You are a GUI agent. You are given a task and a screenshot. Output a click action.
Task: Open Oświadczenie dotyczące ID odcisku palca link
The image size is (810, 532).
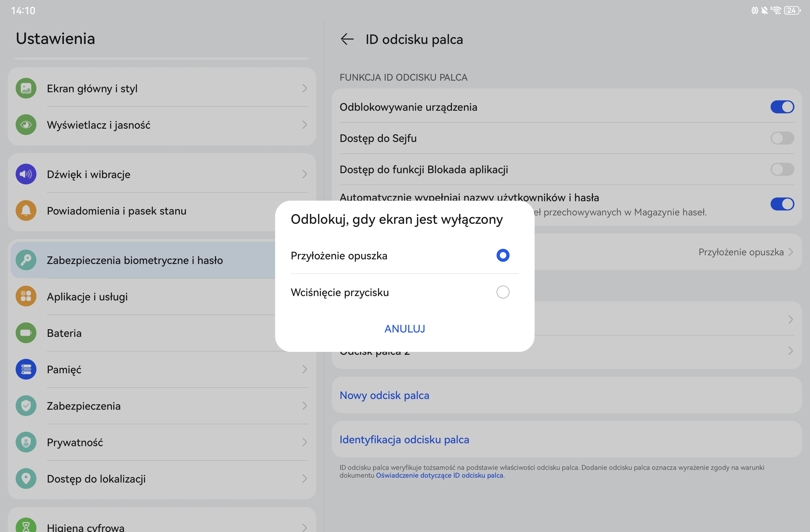pyautogui.click(x=439, y=476)
